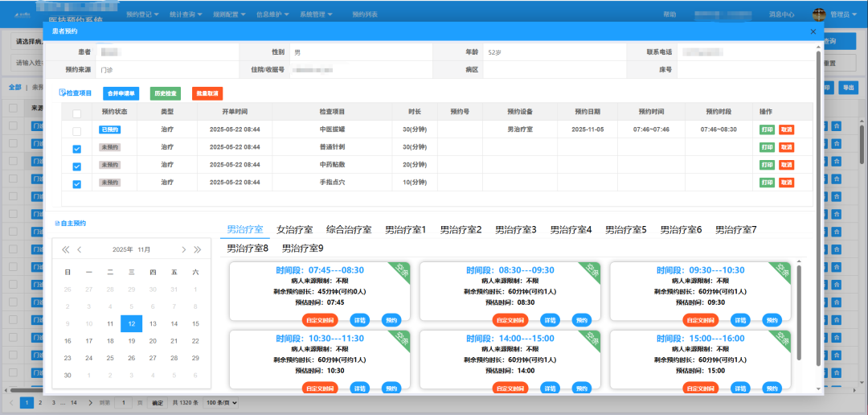This screenshot has height=415, width=868.
Task: Go to next page arrow in pagination
Action: tap(90, 402)
